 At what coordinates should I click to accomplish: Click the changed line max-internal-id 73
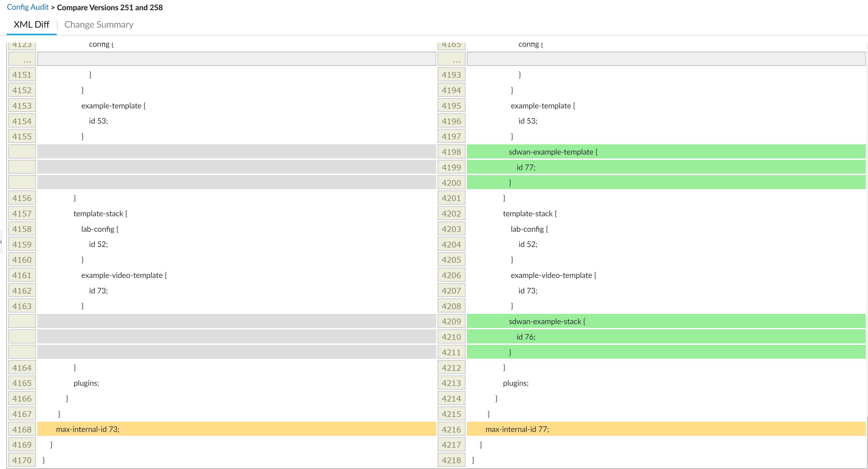point(88,429)
